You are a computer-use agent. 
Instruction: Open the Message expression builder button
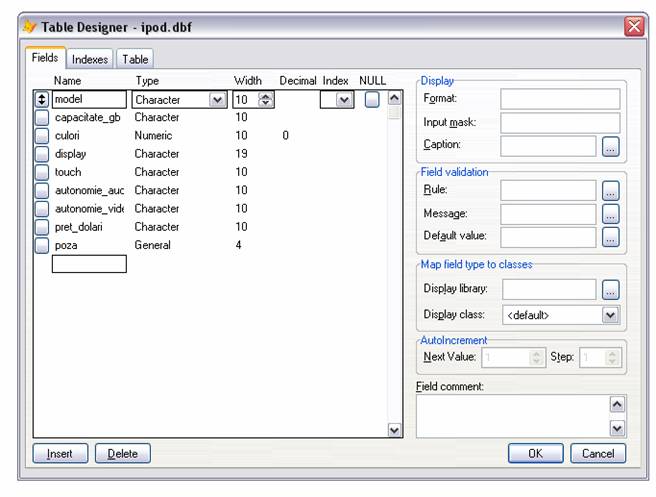coord(610,213)
